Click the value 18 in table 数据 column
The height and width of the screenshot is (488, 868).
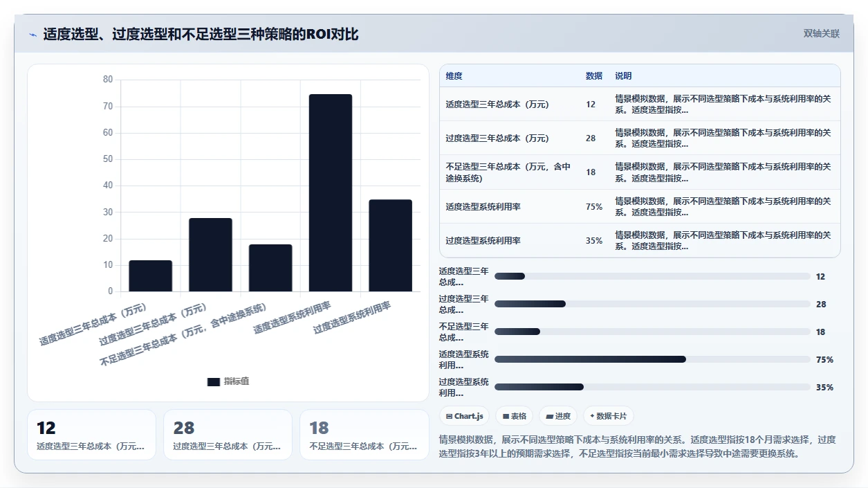point(590,172)
